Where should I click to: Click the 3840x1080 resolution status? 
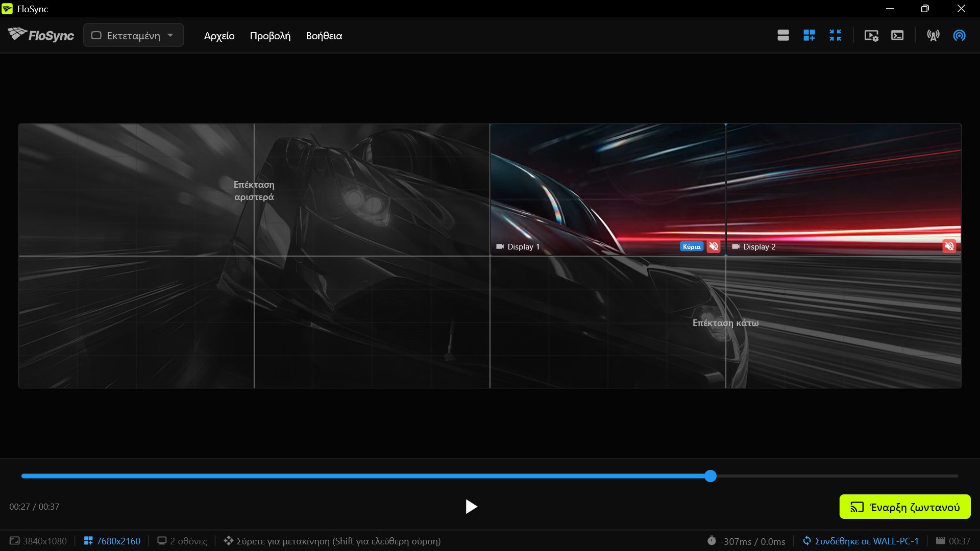tap(38, 541)
